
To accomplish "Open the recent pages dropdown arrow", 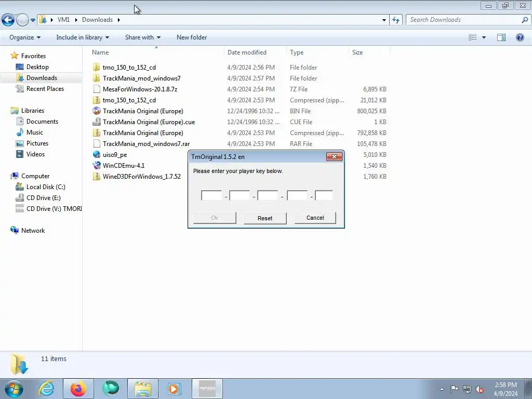I will (33, 20).
